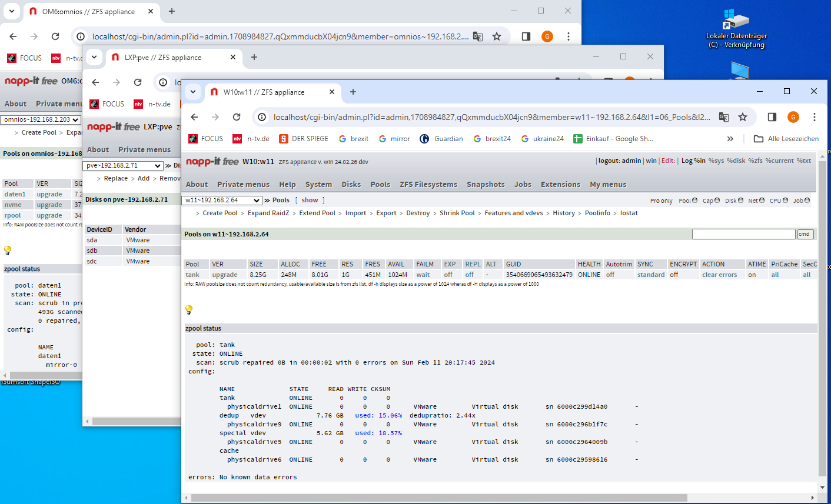Click the clear errors link for tank

coord(719,275)
